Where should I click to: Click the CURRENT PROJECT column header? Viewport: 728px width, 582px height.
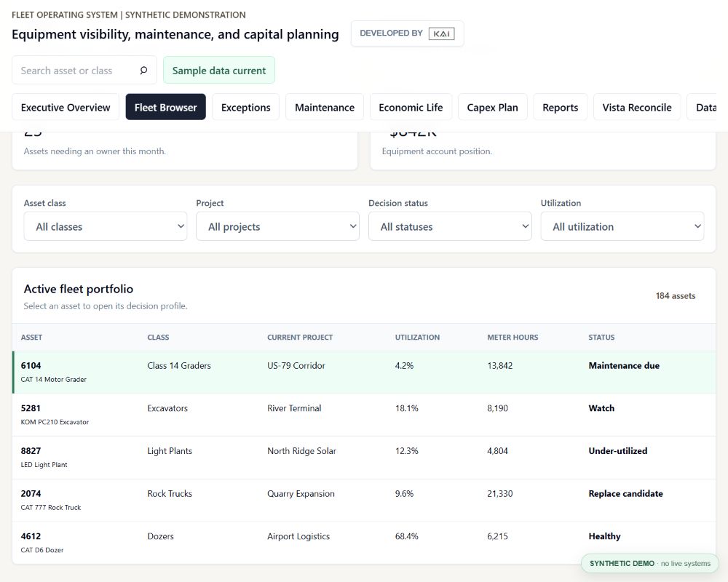coord(300,338)
